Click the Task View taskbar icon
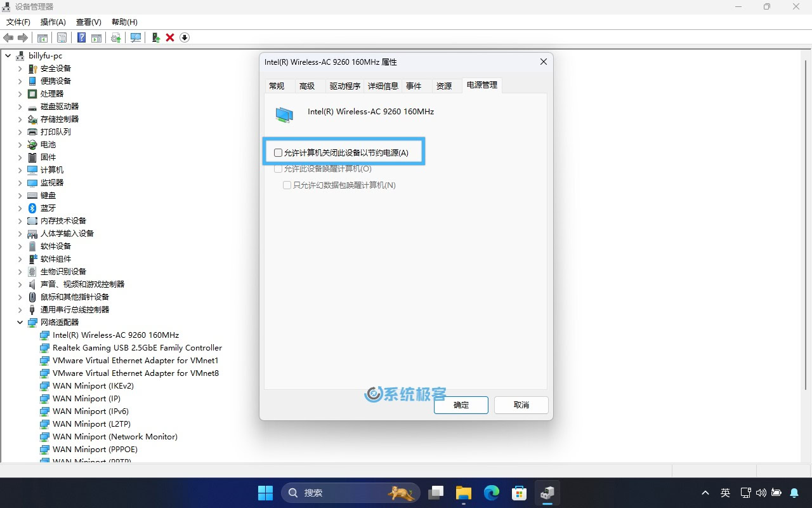 (436, 493)
